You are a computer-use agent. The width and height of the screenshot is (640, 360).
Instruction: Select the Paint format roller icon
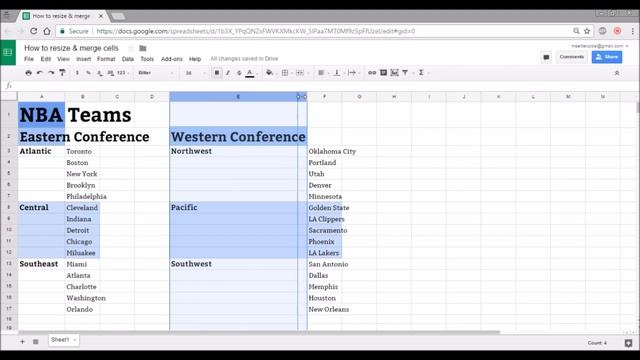[62, 73]
